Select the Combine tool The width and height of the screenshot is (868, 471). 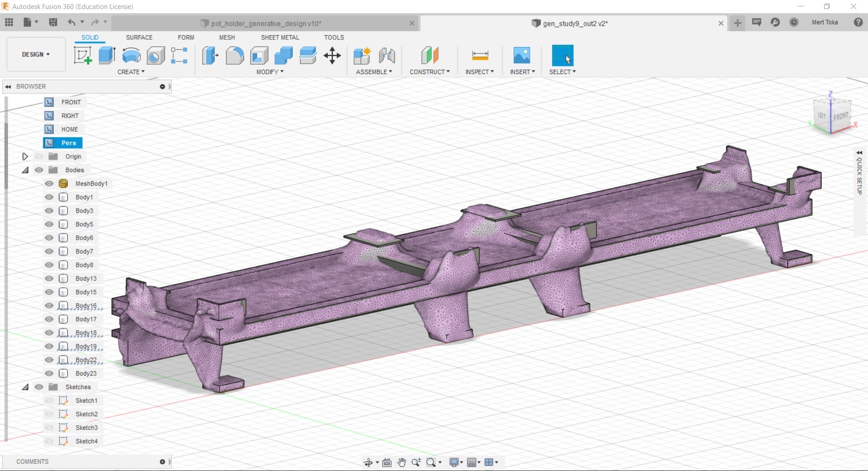[283, 56]
